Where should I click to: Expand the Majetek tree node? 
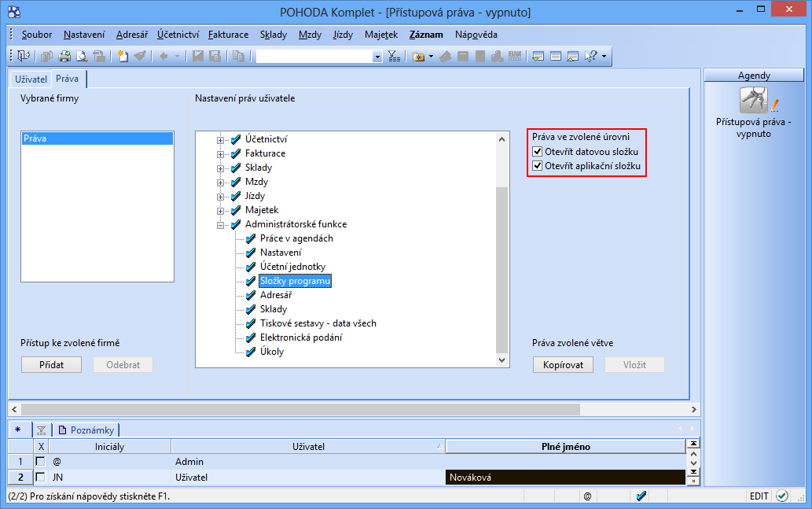(221, 210)
